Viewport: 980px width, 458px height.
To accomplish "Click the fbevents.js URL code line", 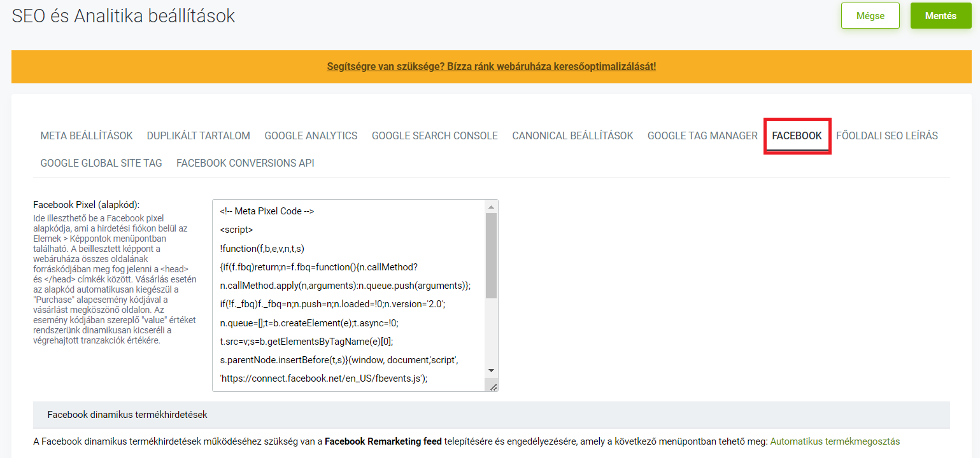I will click(x=323, y=378).
